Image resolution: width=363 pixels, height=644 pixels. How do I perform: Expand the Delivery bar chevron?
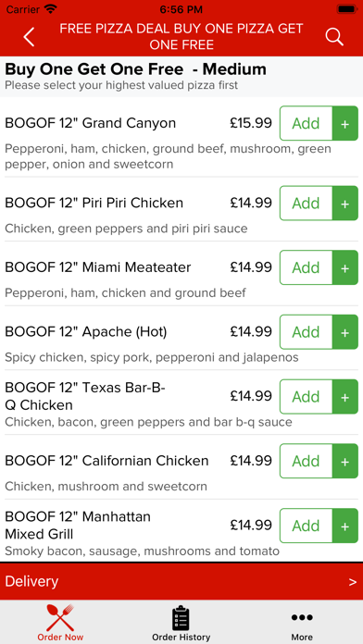point(352,582)
